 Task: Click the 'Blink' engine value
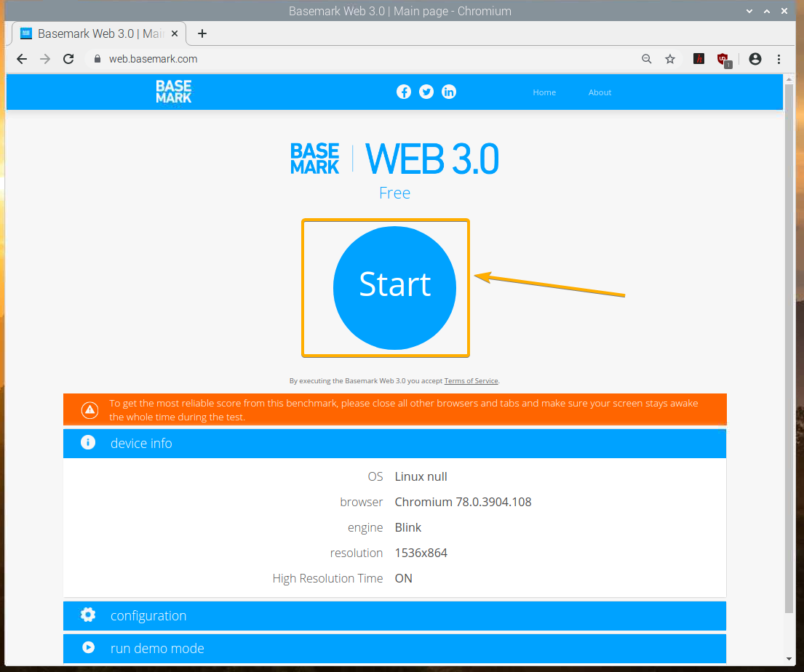pos(407,527)
